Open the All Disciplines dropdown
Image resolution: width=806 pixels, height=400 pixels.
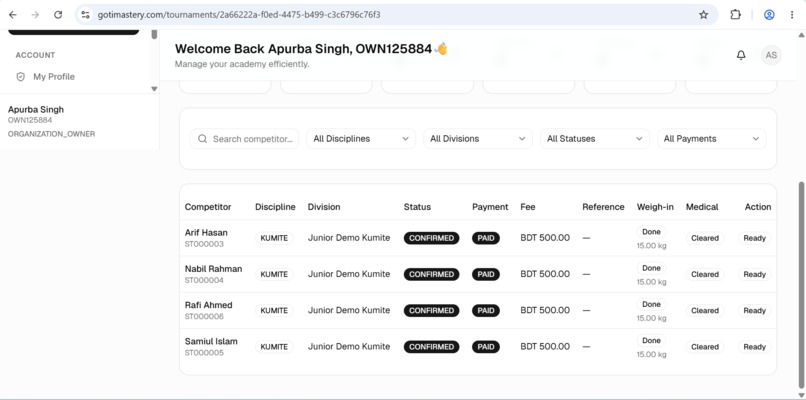point(361,139)
